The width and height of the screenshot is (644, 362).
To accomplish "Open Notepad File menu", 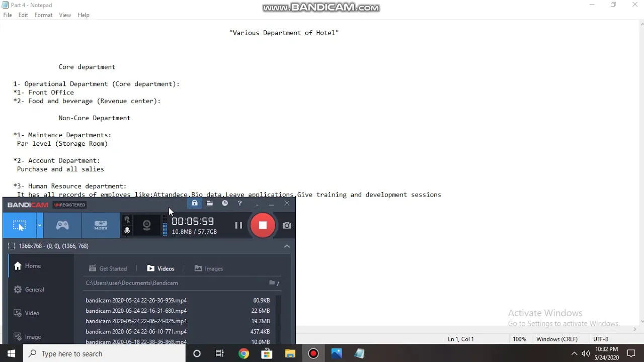I will click(x=8, y=15).
